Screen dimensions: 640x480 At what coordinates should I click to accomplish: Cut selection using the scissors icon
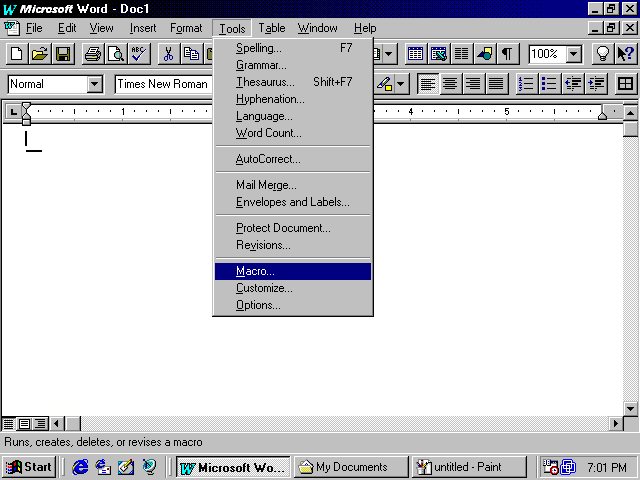pos(168,54)
